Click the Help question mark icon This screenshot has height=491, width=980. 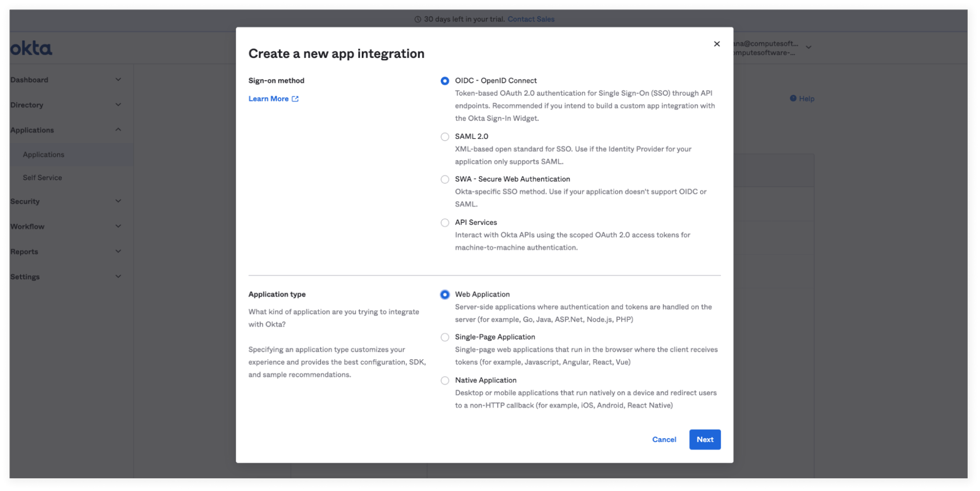[793, 98]
